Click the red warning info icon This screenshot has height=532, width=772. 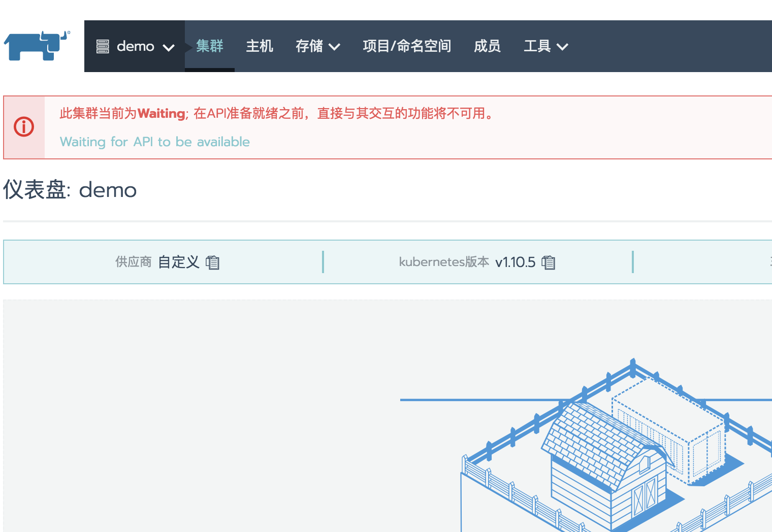(x=24, y=127)
